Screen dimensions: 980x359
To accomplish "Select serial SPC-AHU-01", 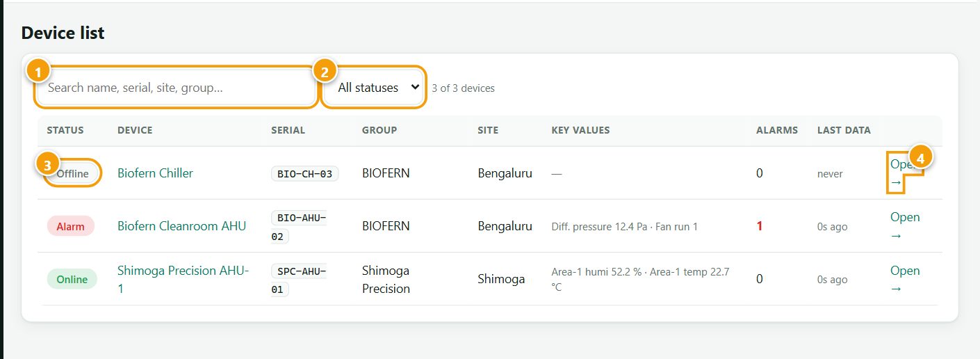I will click(x=299, y=280).
